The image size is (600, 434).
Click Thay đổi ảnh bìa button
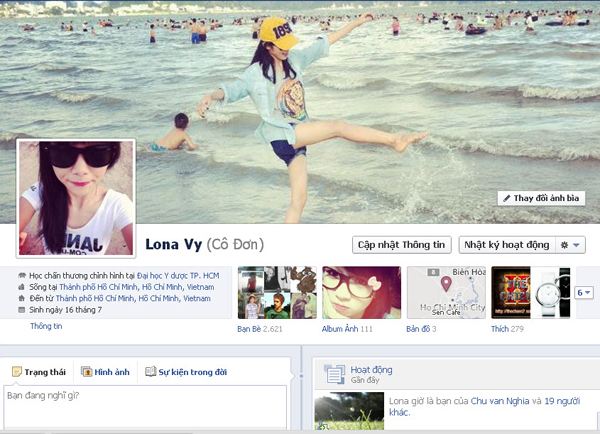[541, 198]
